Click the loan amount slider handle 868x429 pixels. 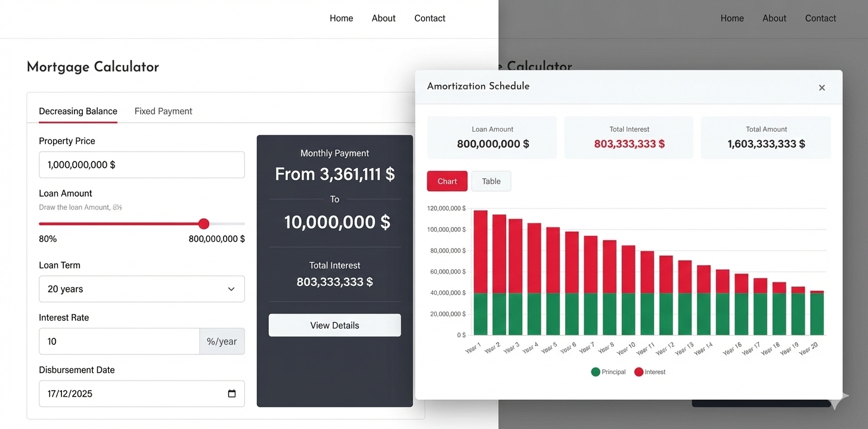204,224
